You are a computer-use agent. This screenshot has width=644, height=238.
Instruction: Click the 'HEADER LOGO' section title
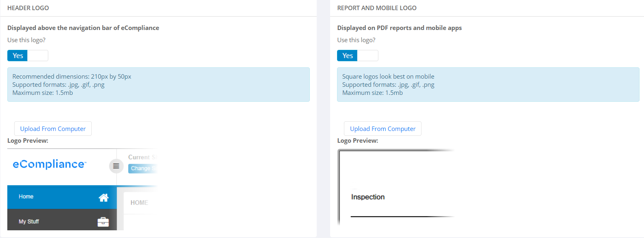click(x=28, y=8)
